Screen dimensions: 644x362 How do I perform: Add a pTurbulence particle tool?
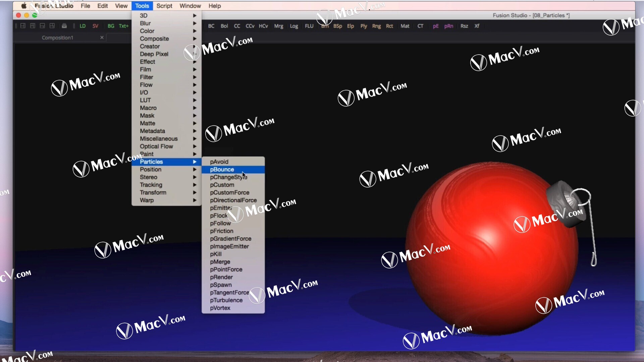[233, 300]
